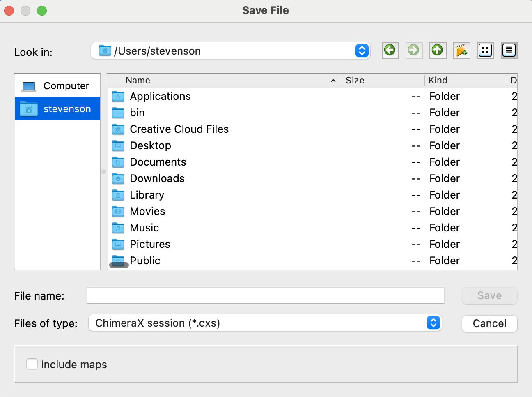Click into the File name field
The image size is (532, 397).
coord(265,296)
